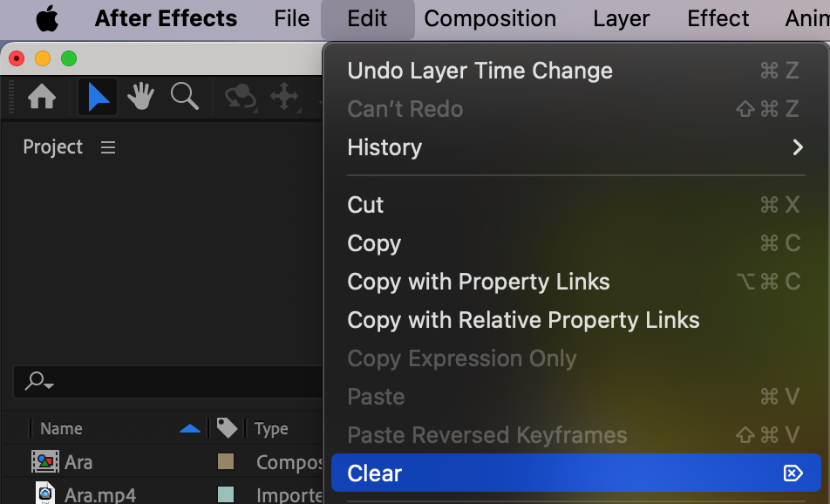Screen dimensions: 830x504
Task: Choose Copy with Property Links
Action: (x=478, y=282)
